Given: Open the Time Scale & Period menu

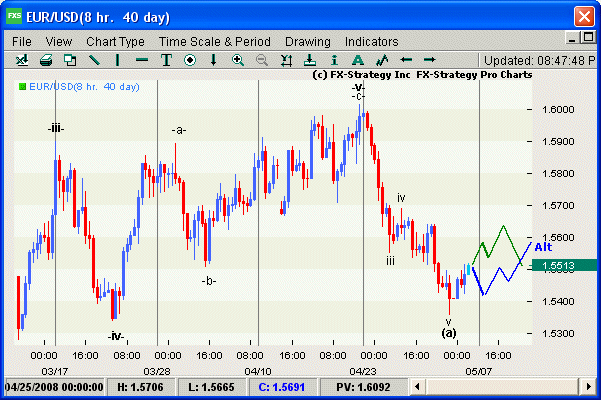Looking at the screenshot, I should click(215, 41).
